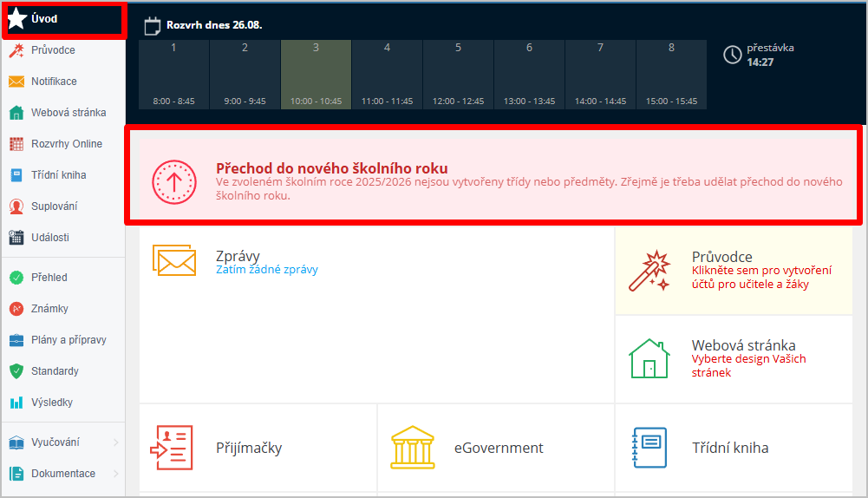Open Rozvrhy Online from the sidebar
Viewport: 868px width, 498px height.
[66, 144]
